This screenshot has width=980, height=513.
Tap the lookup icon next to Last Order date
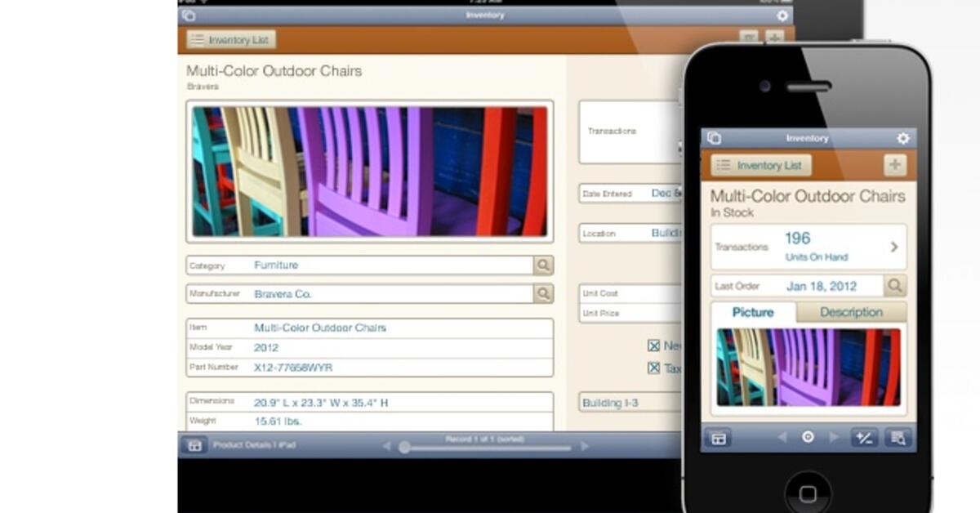[x=895, y=286]
